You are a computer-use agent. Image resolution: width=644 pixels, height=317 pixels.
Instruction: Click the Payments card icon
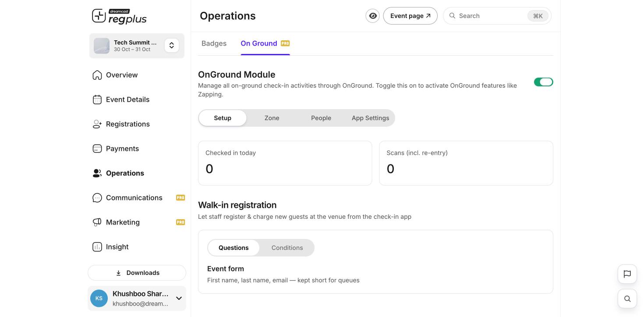click(97, 149)
